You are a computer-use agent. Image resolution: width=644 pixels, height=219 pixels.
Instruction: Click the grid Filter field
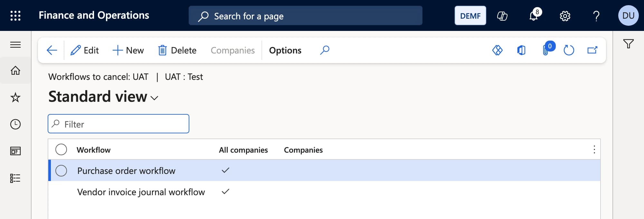[118, 124]
